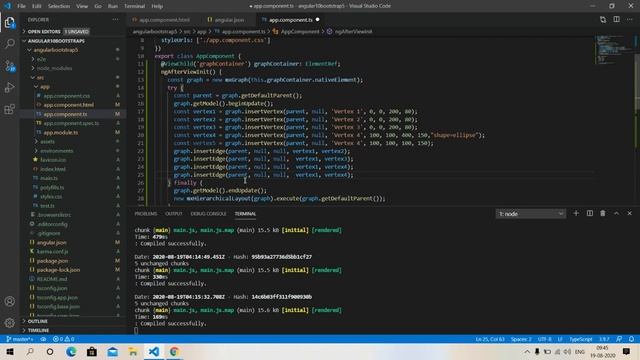Click the editor vertical scrollbar

637,82
